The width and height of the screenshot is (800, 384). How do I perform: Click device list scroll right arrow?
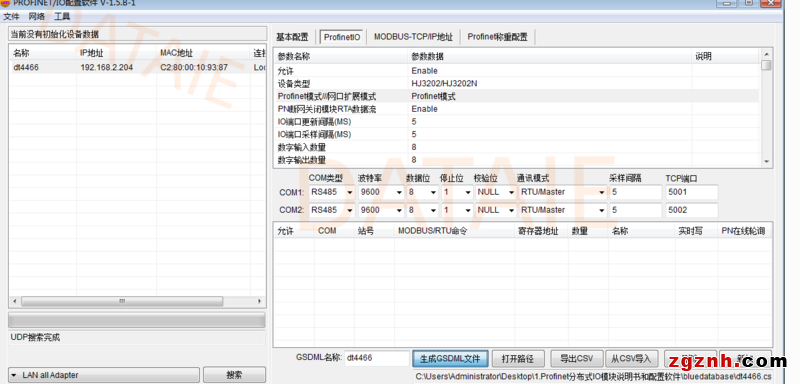(x=259, y=301)
